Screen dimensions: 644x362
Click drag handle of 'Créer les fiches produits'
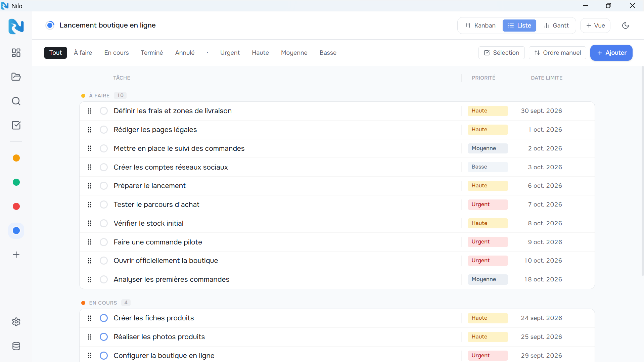click(x=89, y=318)
